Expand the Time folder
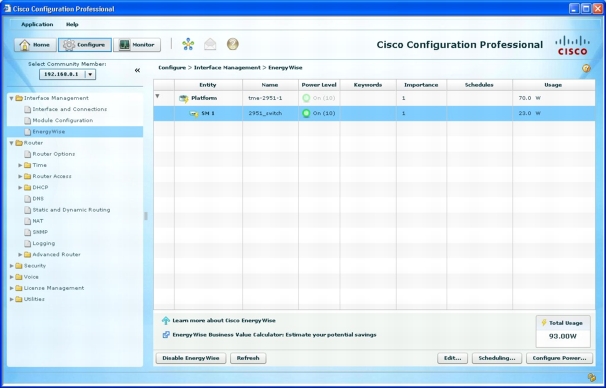This screenshot has width=608, height=389. (x=20, y=165)
